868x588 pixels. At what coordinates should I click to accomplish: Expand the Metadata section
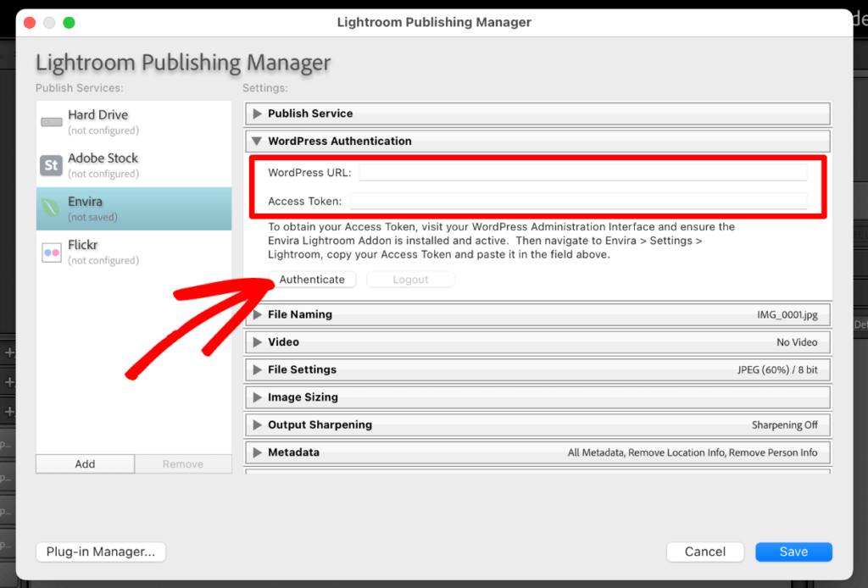[257, 452]
